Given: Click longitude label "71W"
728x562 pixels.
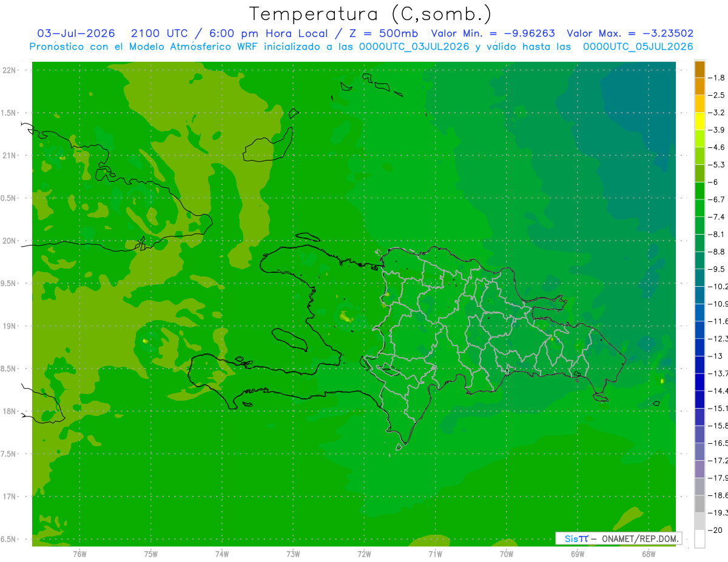Looking at the screenshot, I should [x=435, y=554].
